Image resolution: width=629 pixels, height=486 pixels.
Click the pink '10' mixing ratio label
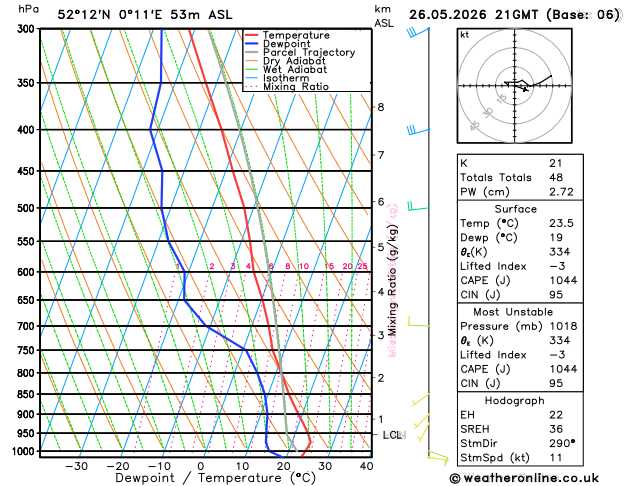click(x=304, y=266)
